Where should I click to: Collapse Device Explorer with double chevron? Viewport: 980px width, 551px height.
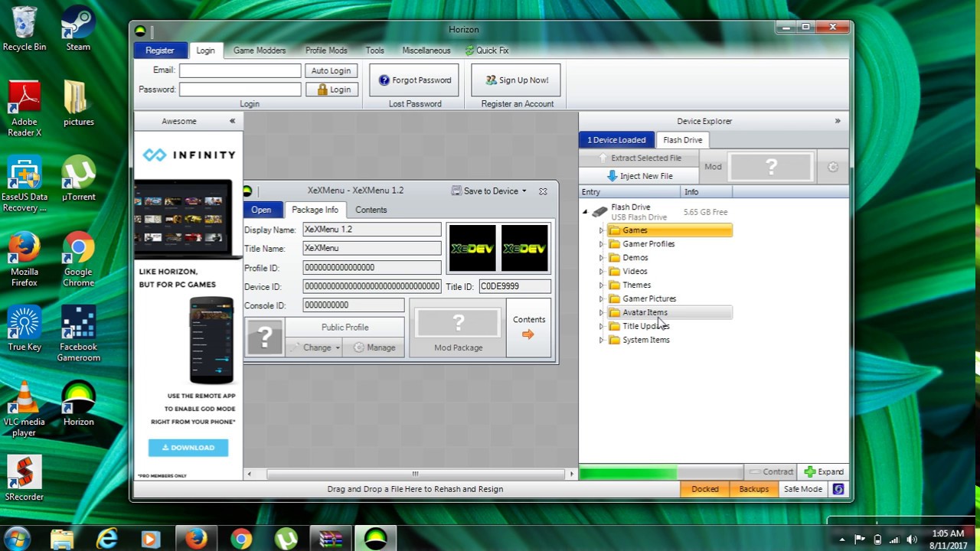pos(838,121)
